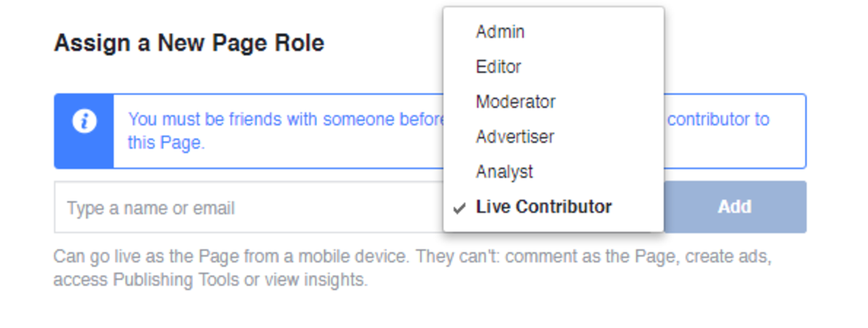Screen dimensions: 868x328
Task: Click the "this Page." notice text
Action: (166, 144)
